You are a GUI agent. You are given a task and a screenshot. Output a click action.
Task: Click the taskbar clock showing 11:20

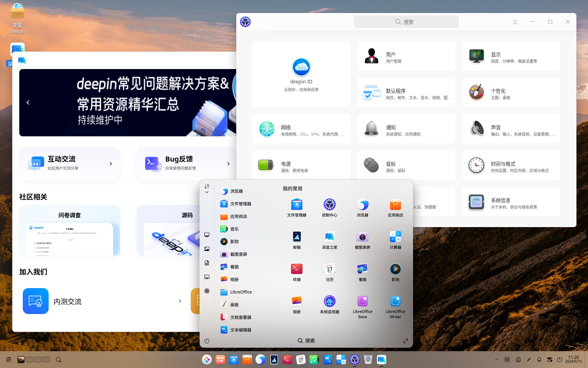pos(574,359)
